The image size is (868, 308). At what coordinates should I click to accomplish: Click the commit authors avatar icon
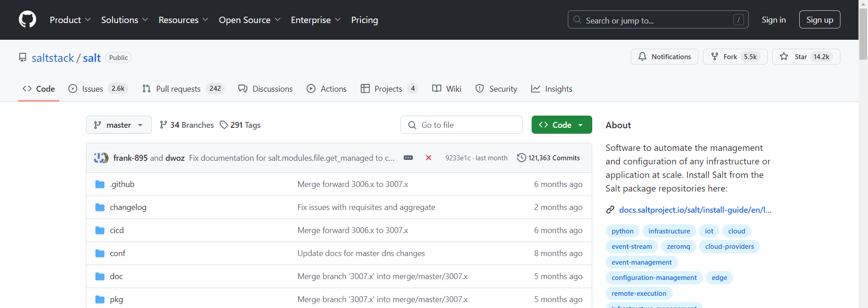(x=101, y=158)
